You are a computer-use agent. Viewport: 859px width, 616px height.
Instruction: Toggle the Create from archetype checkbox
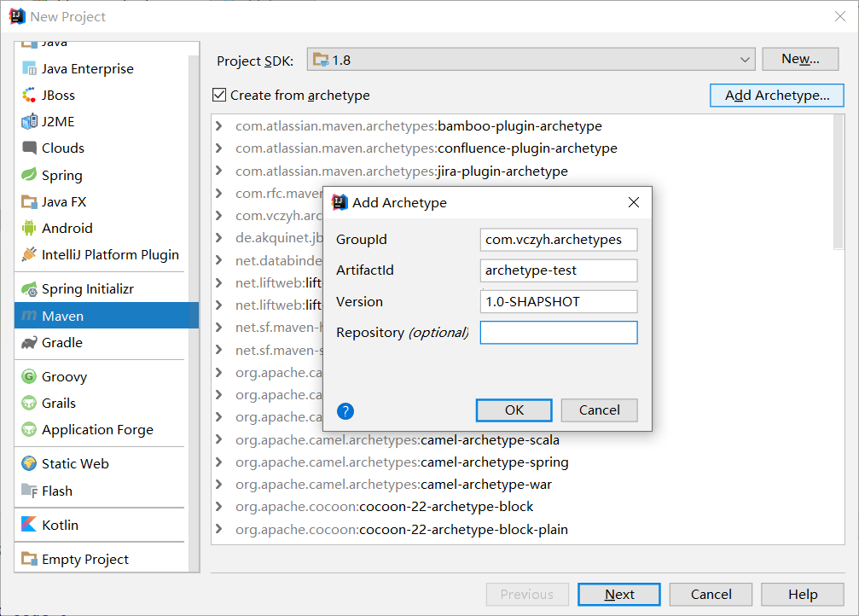(x=219, y=95)
